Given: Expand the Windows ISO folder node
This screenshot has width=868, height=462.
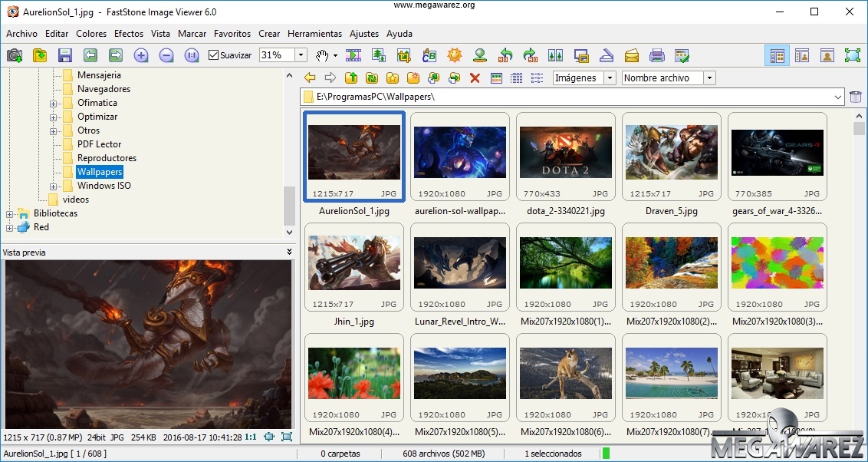Looking at the screenshot, I should [53, 186].
